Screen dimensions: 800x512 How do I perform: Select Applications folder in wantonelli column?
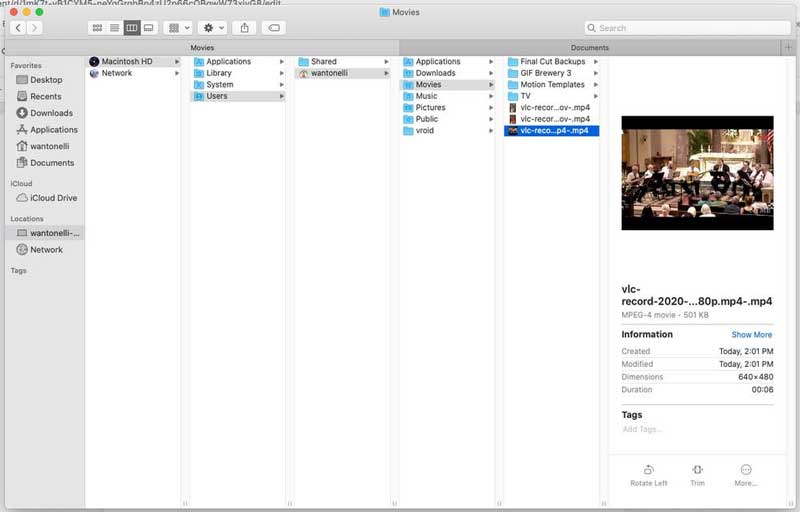click(x=448, y=61)
